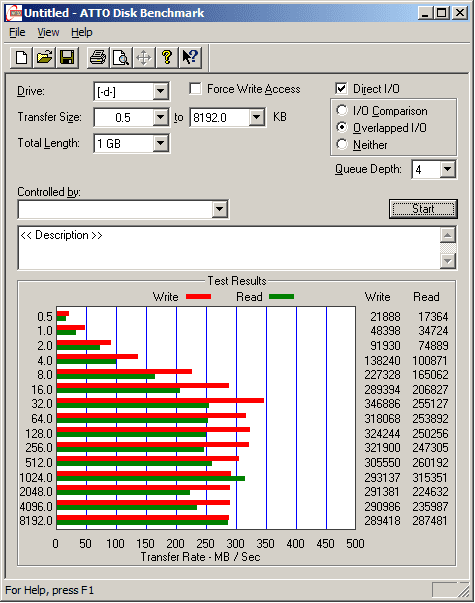The height and width of the screenshot is (603, 475).
Task: Click the 0.5 chart row label
Action: pyautogui.click(x=45, y=316)
